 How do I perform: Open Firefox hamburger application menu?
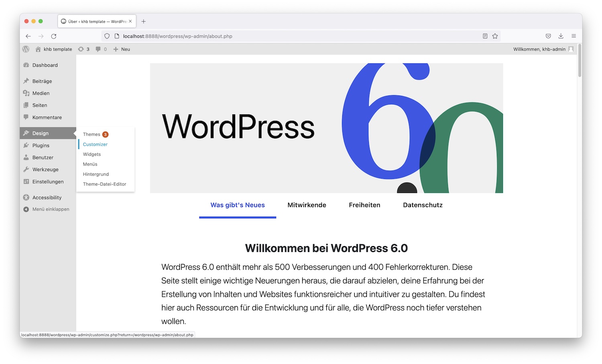click(574, 36)
